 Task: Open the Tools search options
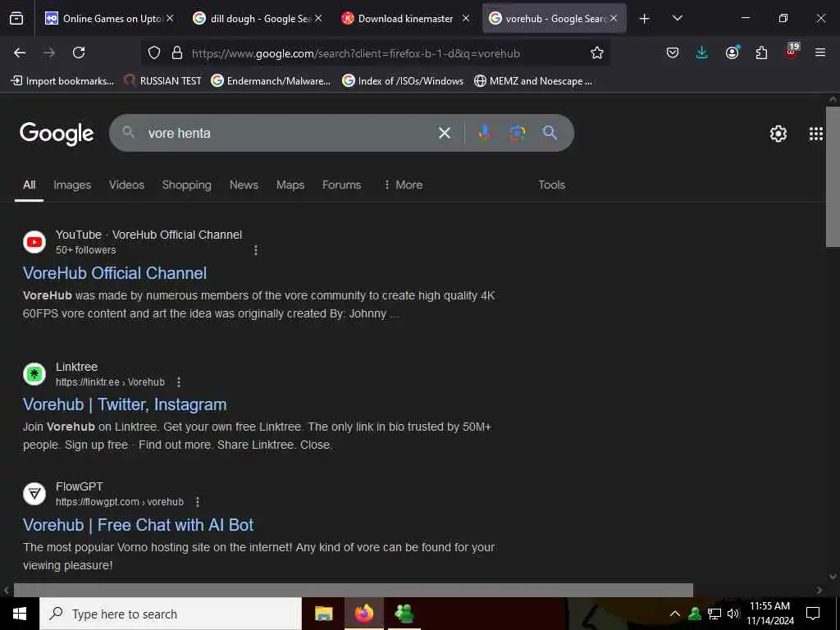551,185
